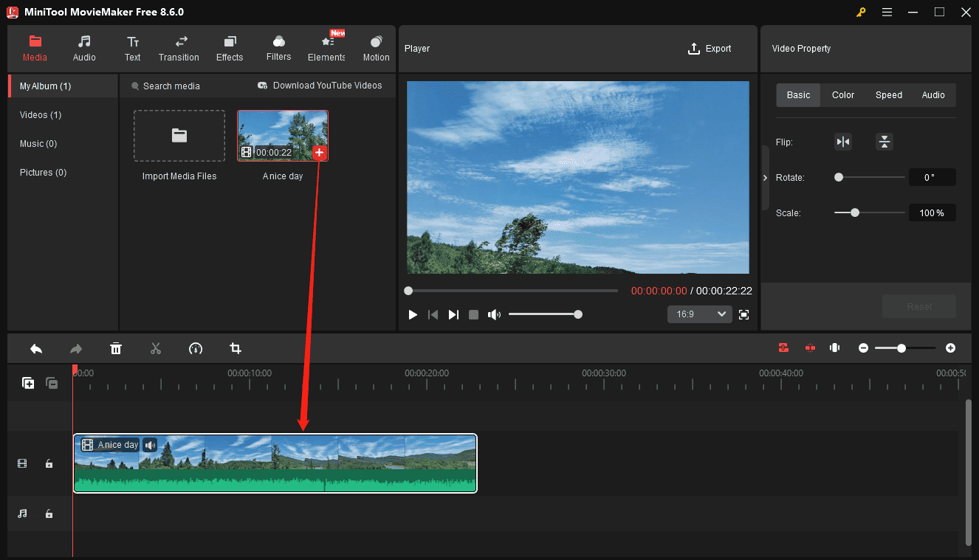
Task: Switch to the Color tab
Action: [x=842, y=94]
